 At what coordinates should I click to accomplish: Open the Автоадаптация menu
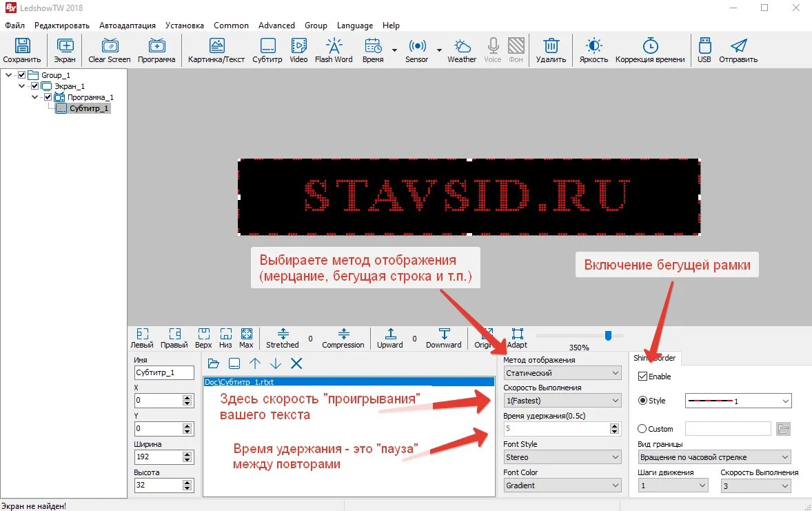coord(128,26)
